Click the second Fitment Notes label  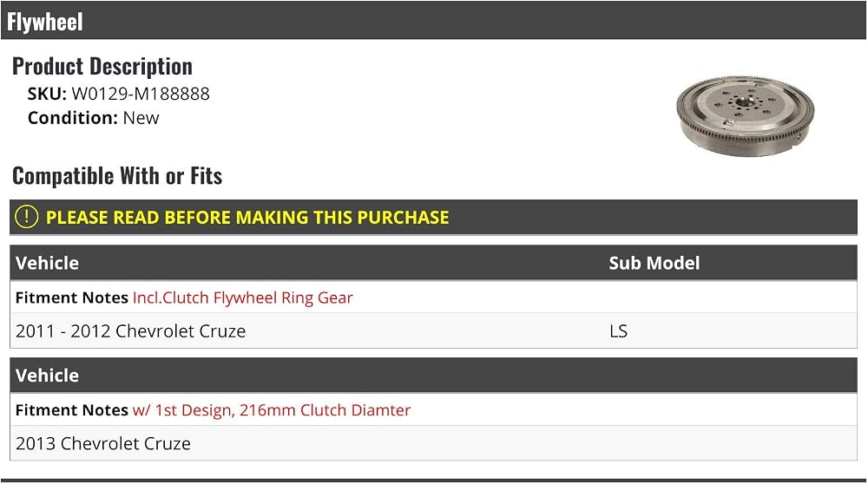(x=72, y=410)
